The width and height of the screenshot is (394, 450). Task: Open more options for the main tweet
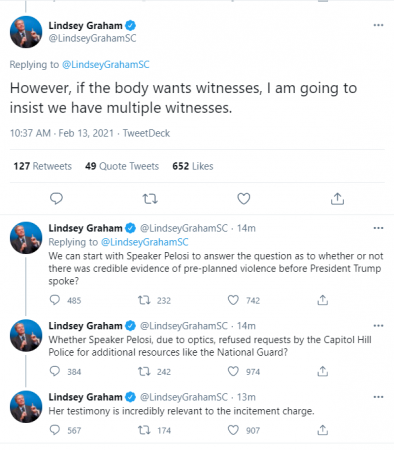tap(378, 25)
